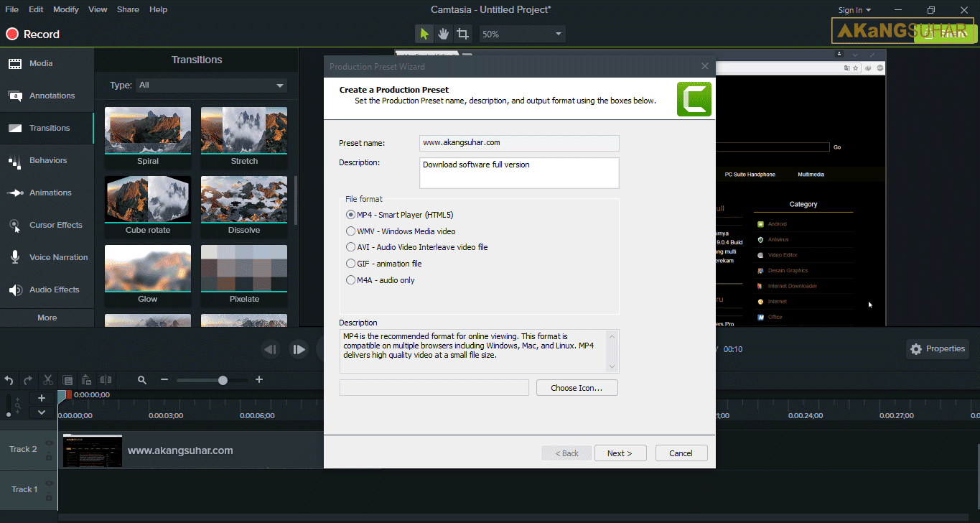Open the Audio Effects panel
Viewport: 980px width, 523px height.
pos(47,290)
